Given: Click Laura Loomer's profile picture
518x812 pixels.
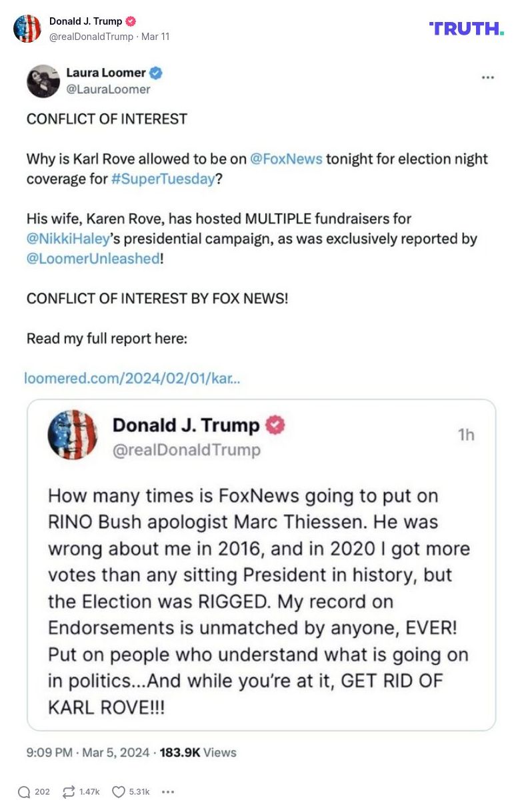Looking at the screenshot, I should tap(42, 81).
